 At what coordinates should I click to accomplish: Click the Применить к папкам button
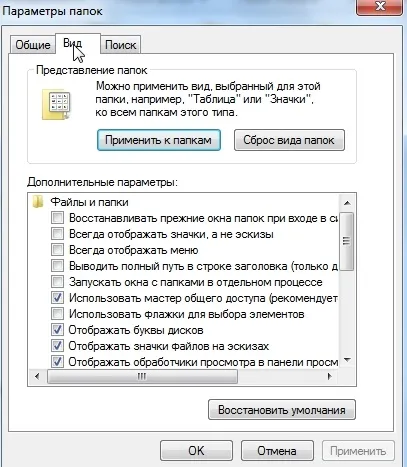coord(159,140)
